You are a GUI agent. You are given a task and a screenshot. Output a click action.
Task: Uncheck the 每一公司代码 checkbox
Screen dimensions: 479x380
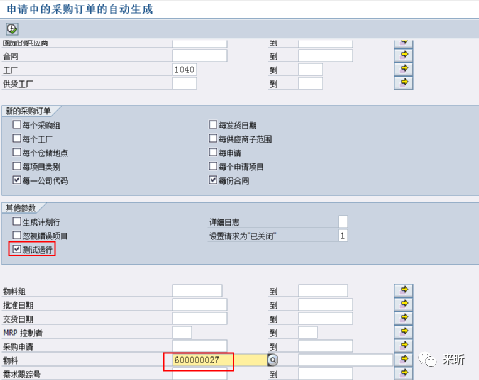pos(17,180)
